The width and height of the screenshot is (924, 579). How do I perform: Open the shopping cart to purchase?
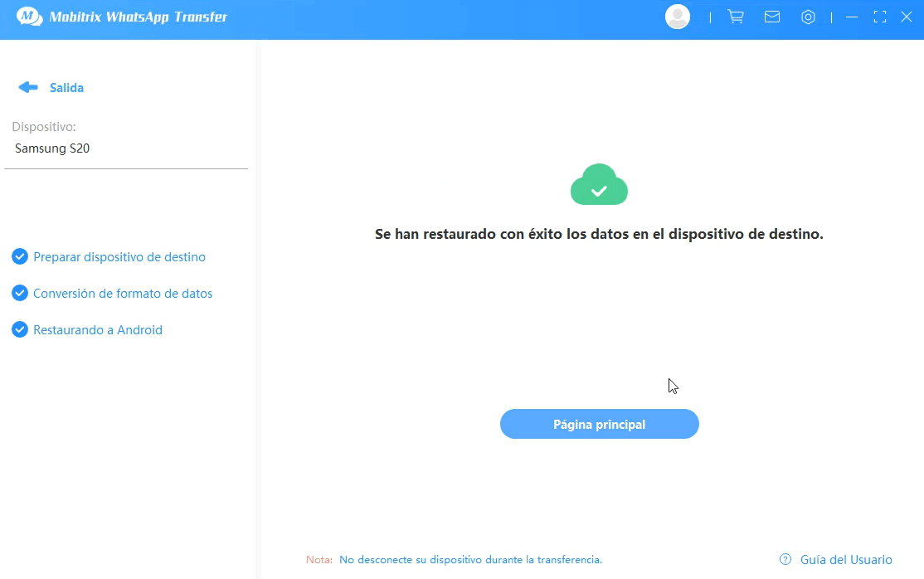coord(736,17)
